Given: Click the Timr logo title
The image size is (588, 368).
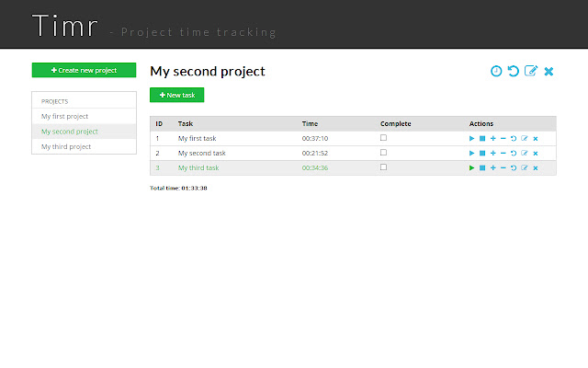Looking at the screenshot, I should 64,26.
